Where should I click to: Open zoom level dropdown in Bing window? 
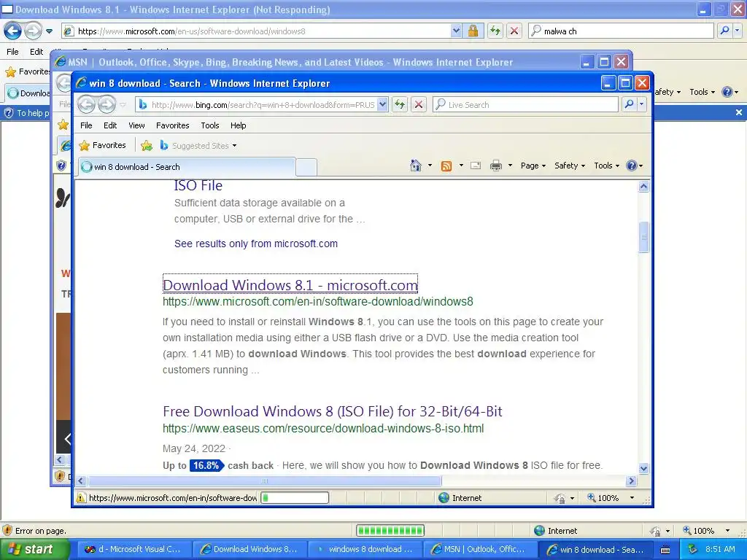click(x=632, y=497)
